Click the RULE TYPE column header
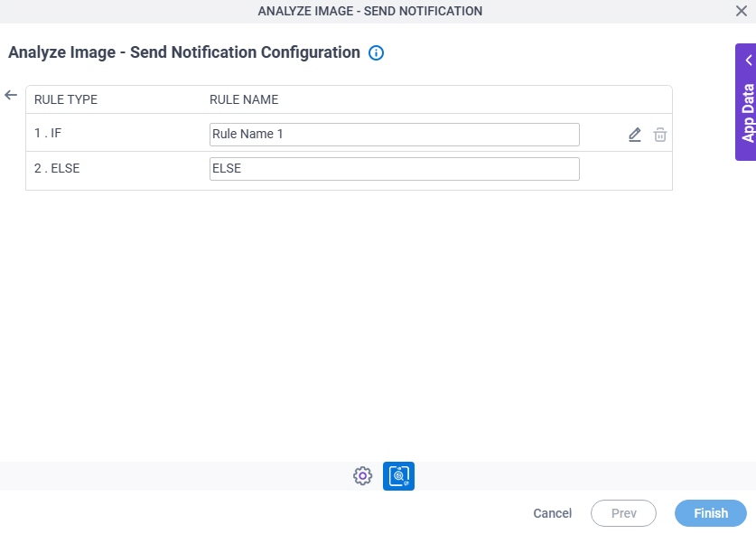Screen dimensions: 756x534 [66, 99]
